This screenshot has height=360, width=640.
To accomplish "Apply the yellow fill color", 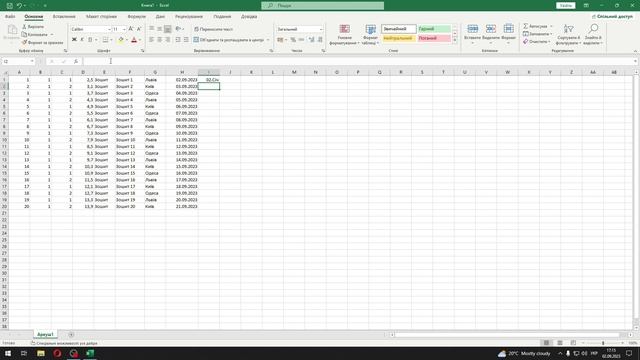I will click(x=121, y=40).
